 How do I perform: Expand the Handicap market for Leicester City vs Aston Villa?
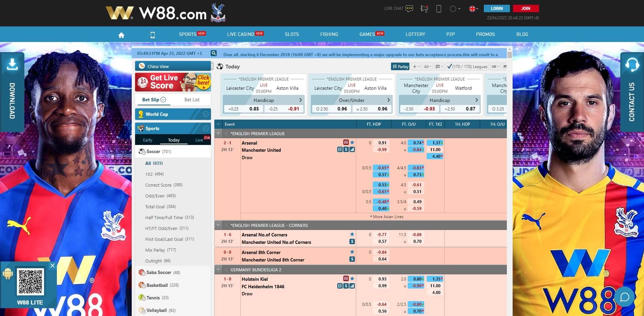click(x=300, y=100)
